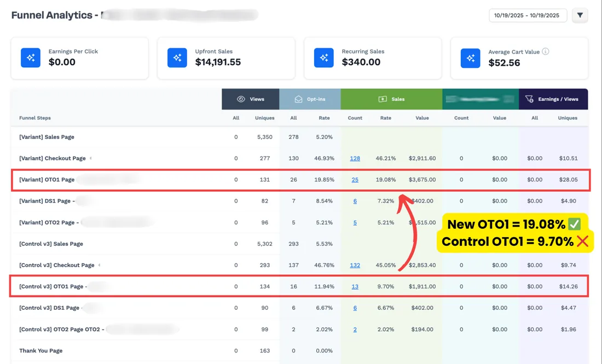Select the Views column group header
Viewport: 602px width, 364px height.
tap(250, 99)
